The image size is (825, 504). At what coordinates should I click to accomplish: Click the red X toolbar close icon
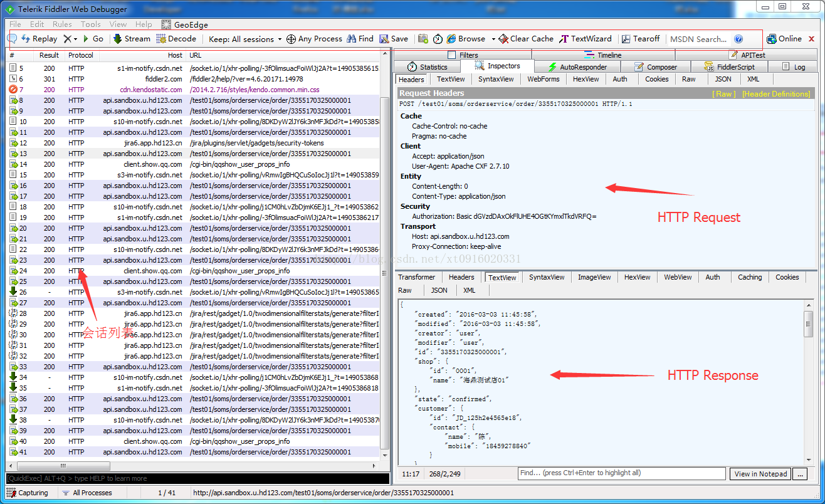[x=811, y=39]
